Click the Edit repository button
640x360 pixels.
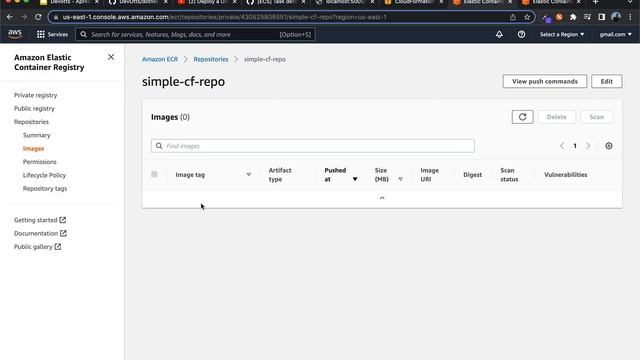(607, 81)
